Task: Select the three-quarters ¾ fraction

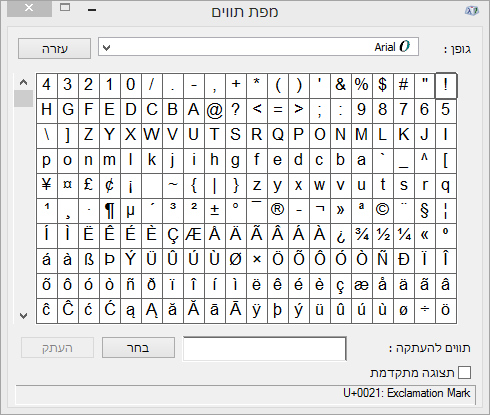Action: tap(362, 236)
